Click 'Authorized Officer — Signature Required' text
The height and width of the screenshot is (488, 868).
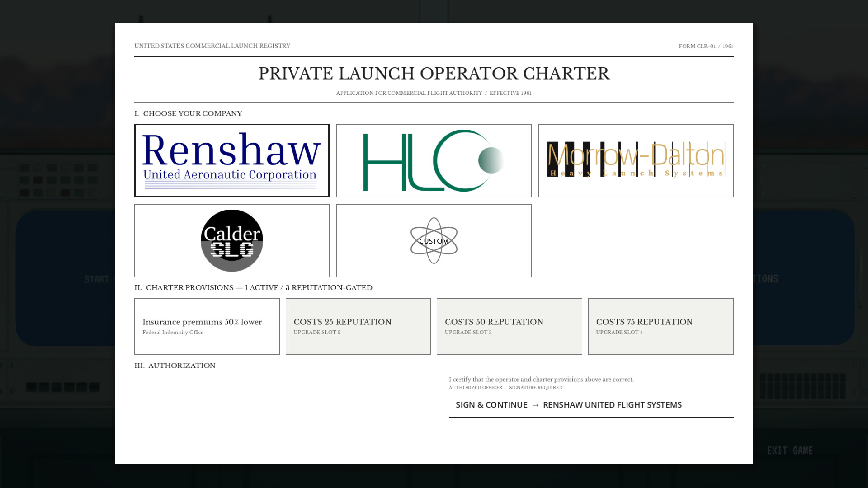(x=505, y=388)
